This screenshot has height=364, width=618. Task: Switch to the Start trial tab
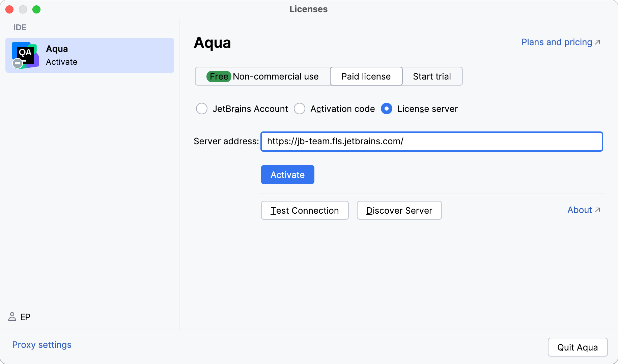coord(432,77)
